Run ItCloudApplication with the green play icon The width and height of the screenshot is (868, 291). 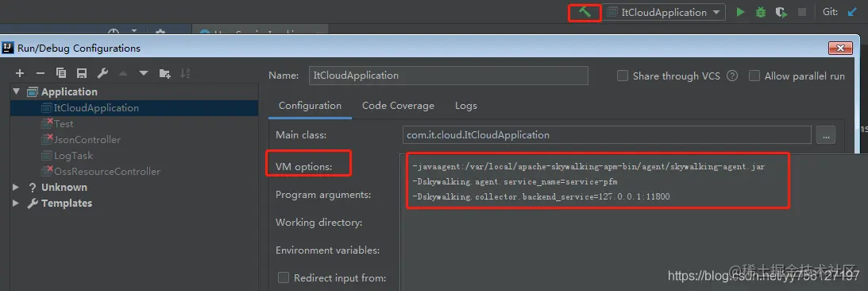741,12
